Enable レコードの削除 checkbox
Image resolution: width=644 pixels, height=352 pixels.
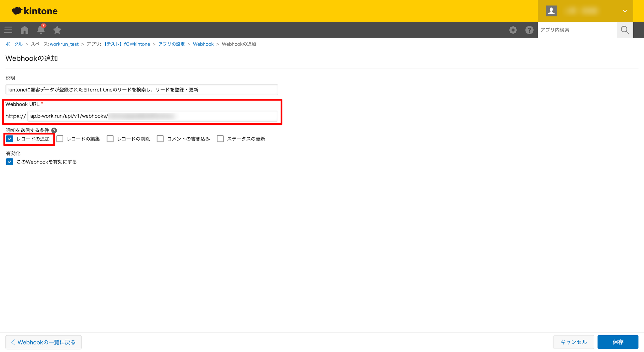(x=110, y=139)
